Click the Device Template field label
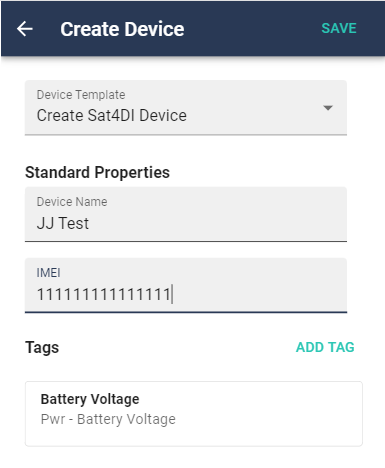Screen dimensions: 385x468 (x=81, y=95)
